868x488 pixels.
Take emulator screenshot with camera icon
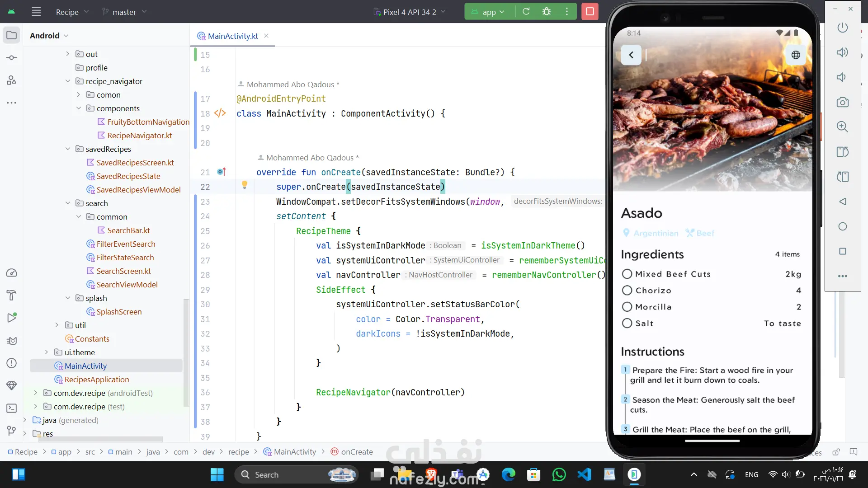(842, 102)
